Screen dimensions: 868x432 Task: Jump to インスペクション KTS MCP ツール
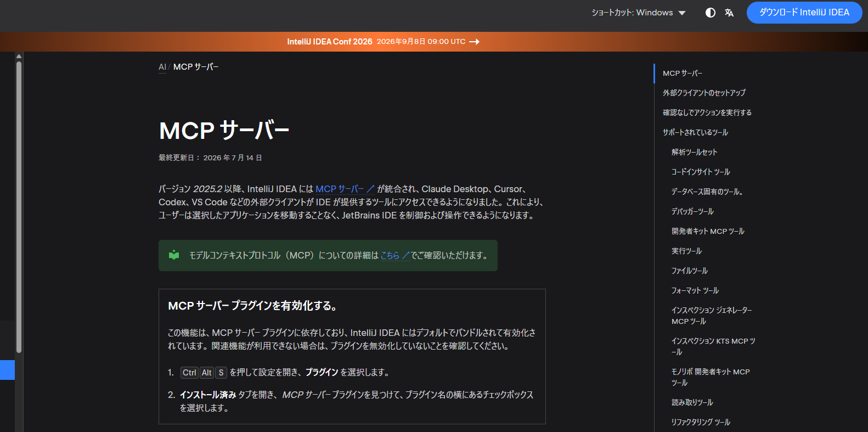point(713,347)
